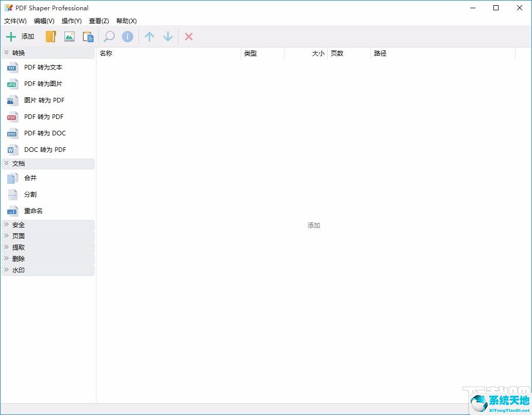Viewport: 532px width, 415px height.
Task: Select PDF 转为文本 action
Action: click(43, 67)
